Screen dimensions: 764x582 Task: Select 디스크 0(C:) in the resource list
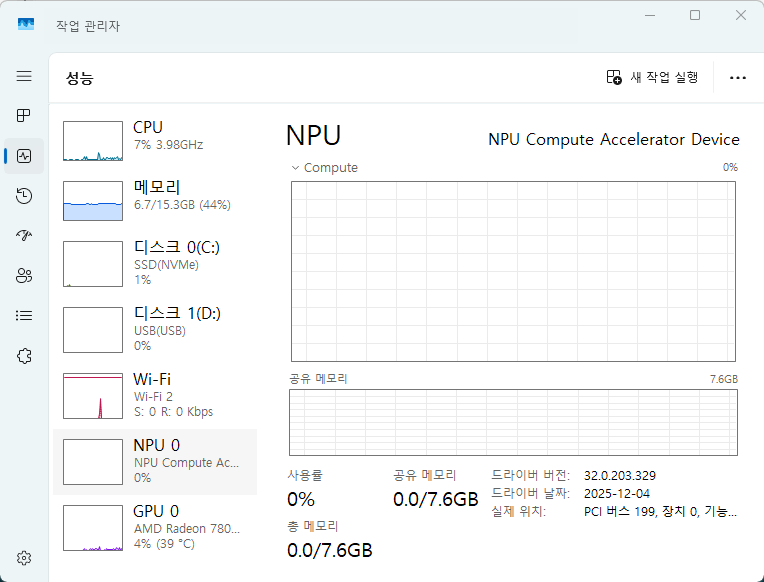155,263
